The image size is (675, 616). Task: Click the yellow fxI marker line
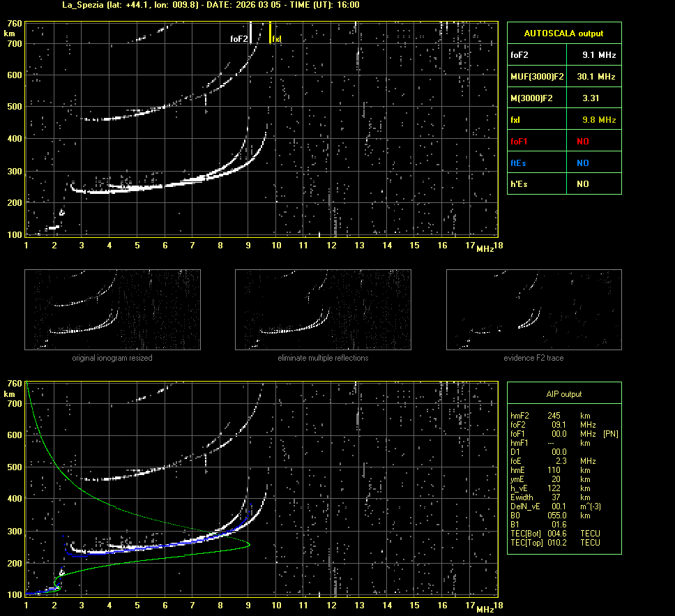point(271,33)
